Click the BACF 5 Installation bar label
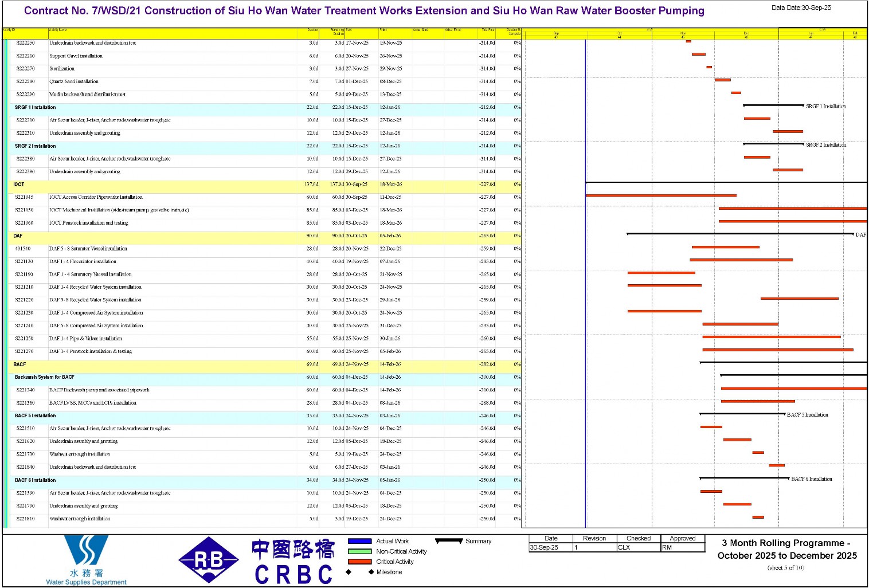Viewport: 869px width, 588px height. pos(807,415)
